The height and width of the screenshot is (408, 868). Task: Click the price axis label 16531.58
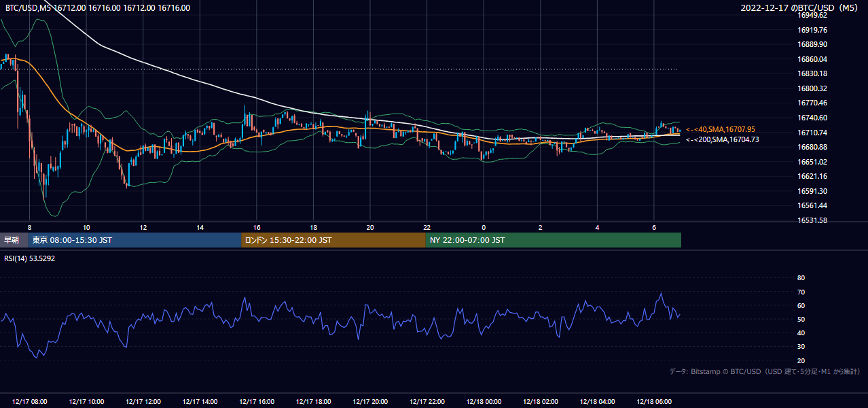812,220
